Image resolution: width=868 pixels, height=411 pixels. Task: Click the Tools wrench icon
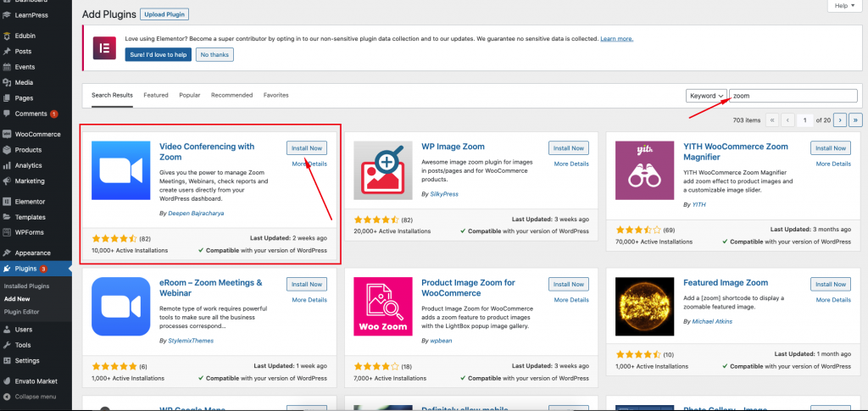pyautogui.click(x=7, y=345)
